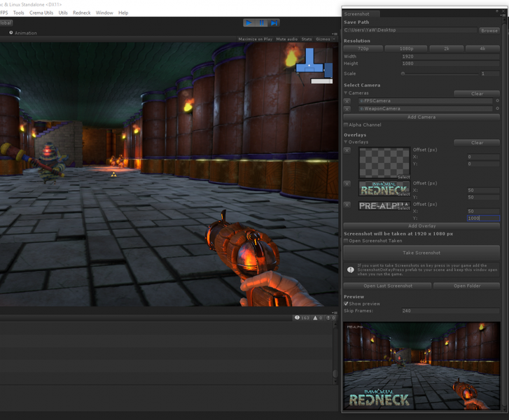
Task: Start the game with the Play button
Action: coord(249,22)
